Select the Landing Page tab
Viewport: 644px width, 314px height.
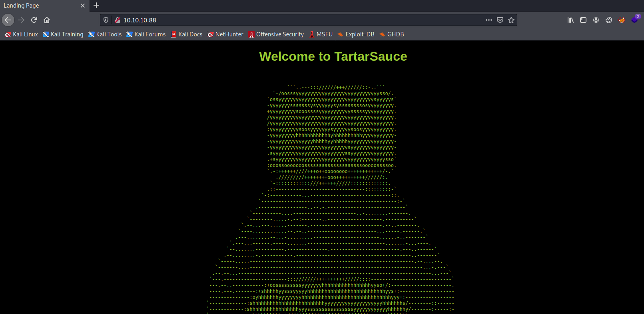(44, 6)
